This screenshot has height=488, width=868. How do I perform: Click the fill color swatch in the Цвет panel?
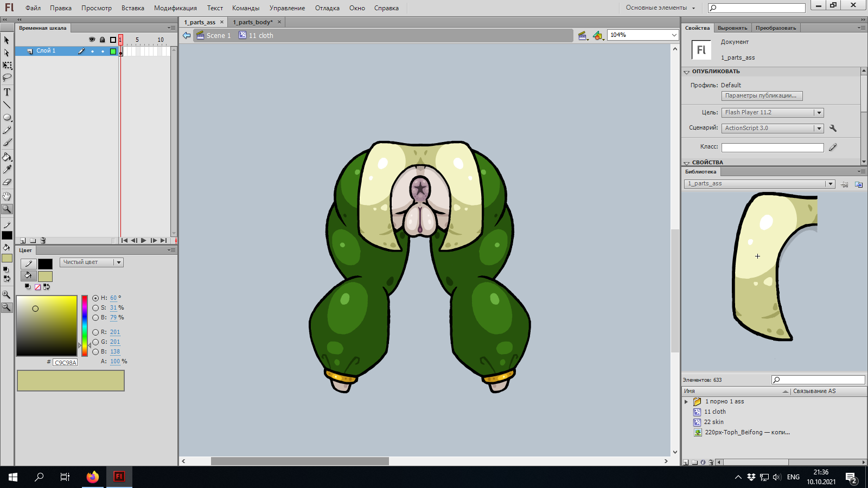[x=46, y=277]
